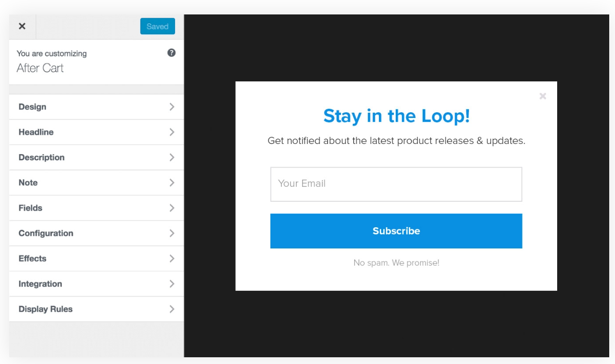
Task: Expand the Display Rules chevron arrow
Action: coord(172,309)
